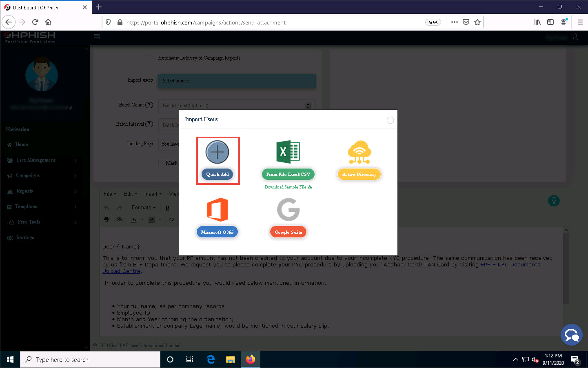
Task: Bookmark this page with star icon
Action: 477,22
